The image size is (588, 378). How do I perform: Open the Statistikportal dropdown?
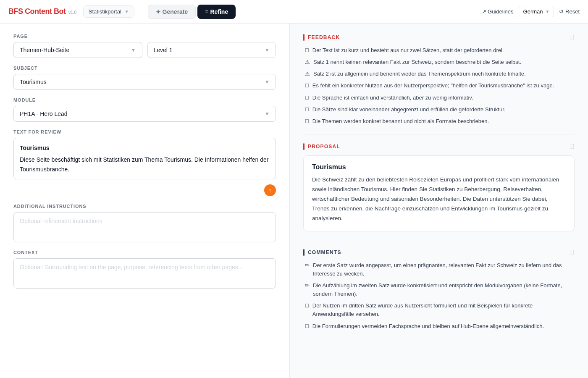point(108,11)
